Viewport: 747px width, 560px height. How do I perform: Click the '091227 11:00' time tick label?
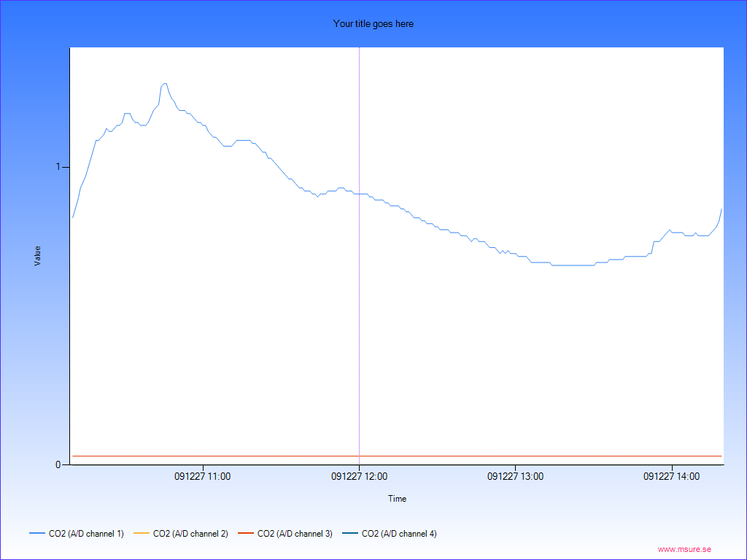click(x=202, y=476)
